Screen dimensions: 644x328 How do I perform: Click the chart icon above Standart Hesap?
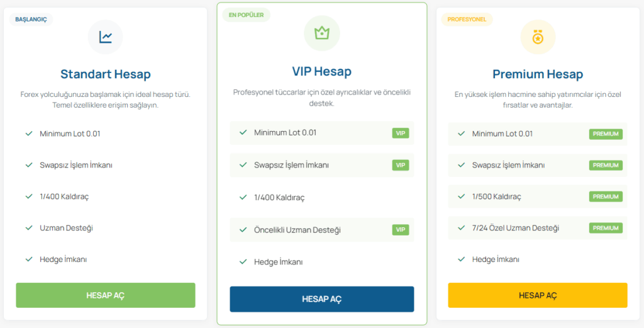click(x=105, y=37)
